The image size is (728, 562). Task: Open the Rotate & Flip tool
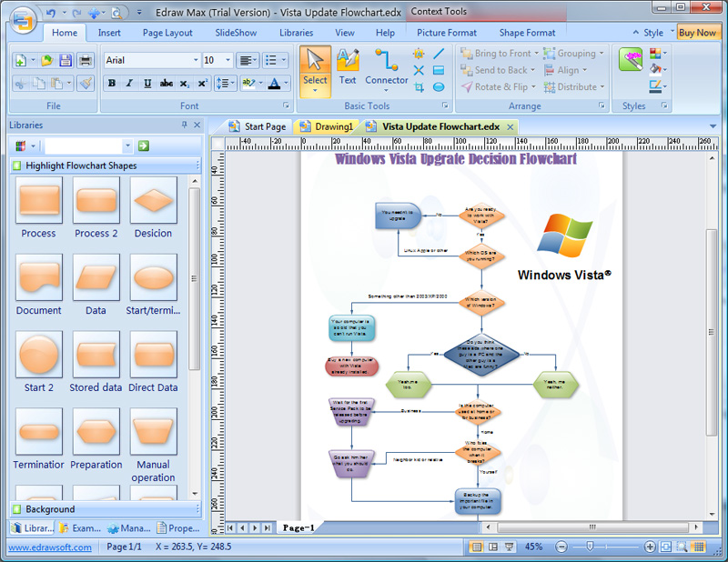click(x=466, y=86)
